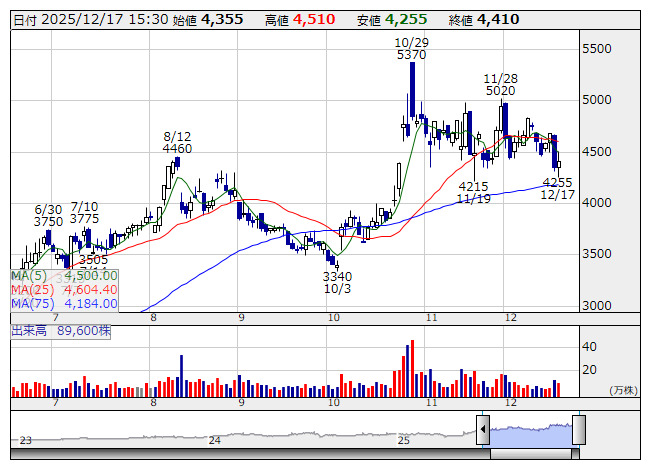Click the 40 volume axis label
The height and width of the screenshot is (470, 653).
tap(589, 346)
